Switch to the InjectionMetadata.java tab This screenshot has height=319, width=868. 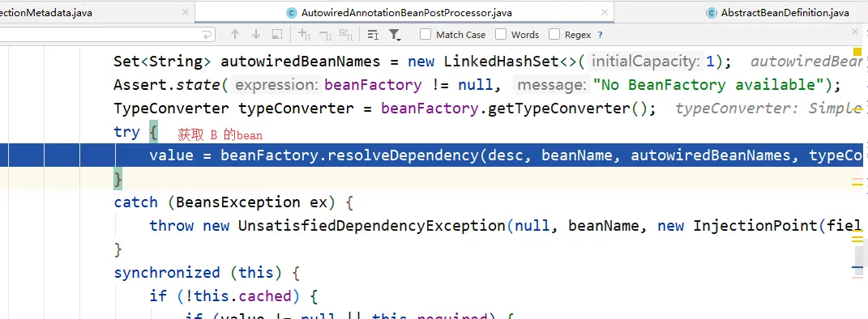click(x=46, y=13)
